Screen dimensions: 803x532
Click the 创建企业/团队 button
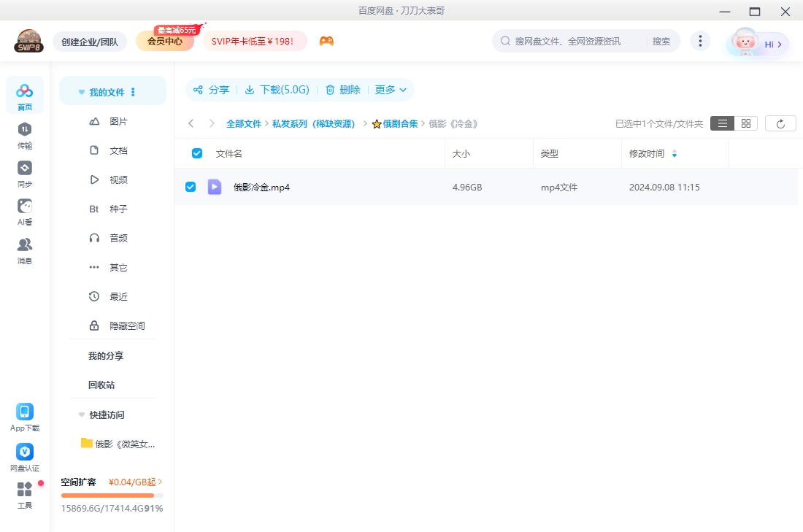pos(90,41)
